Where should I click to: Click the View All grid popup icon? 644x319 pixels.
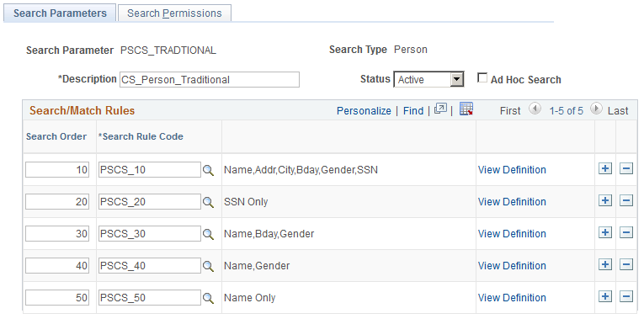(440, 109)
